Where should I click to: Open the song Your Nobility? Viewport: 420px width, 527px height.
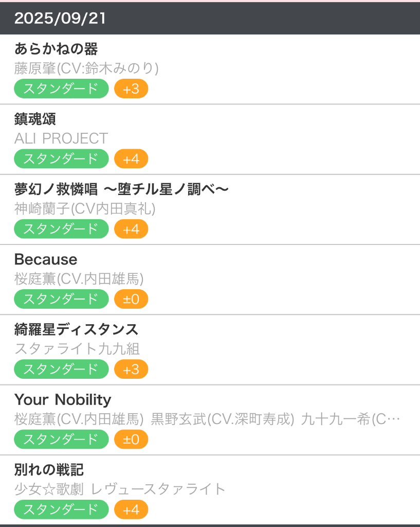click(x=63, y=399)
